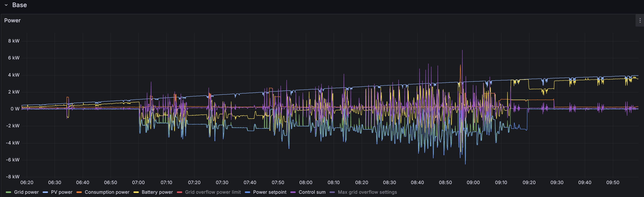Click the 6 kW y-axis label

[x=14, y=58]
